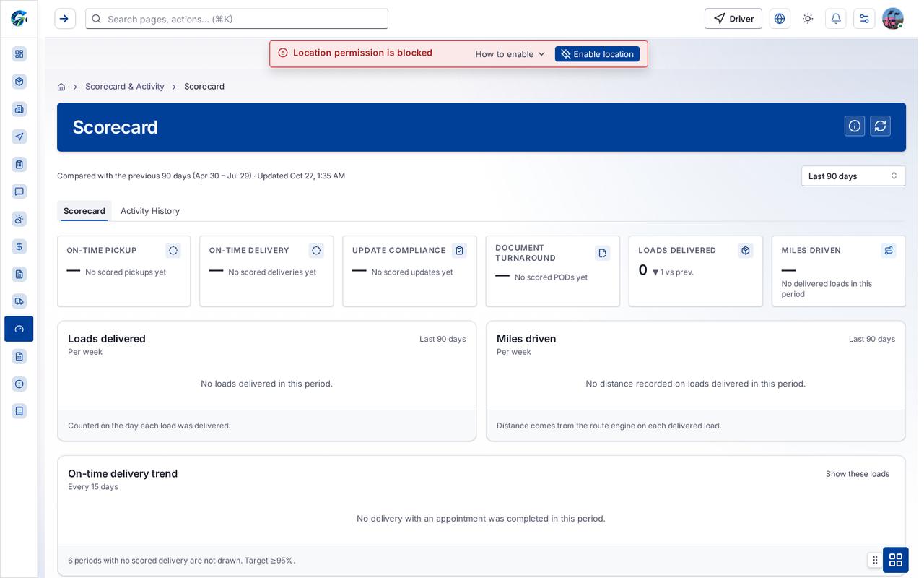Open the package box icon in sidebar

[19, 82]
